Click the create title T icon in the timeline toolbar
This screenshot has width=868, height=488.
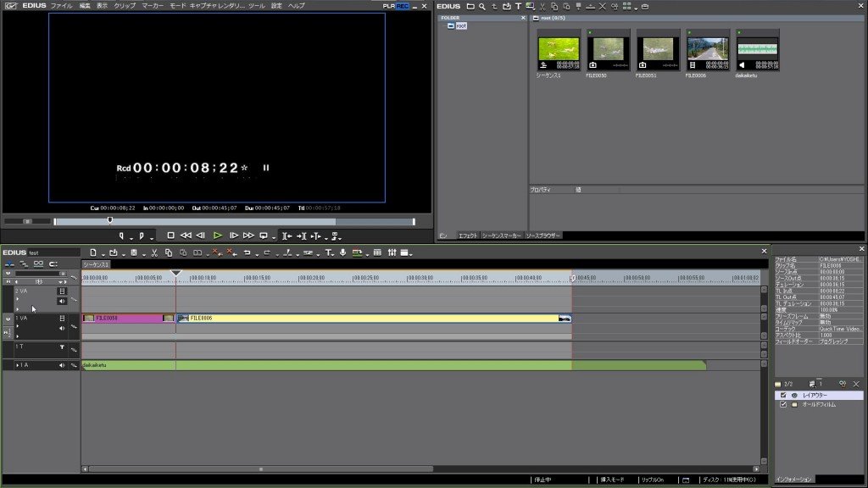pos(328,252)
